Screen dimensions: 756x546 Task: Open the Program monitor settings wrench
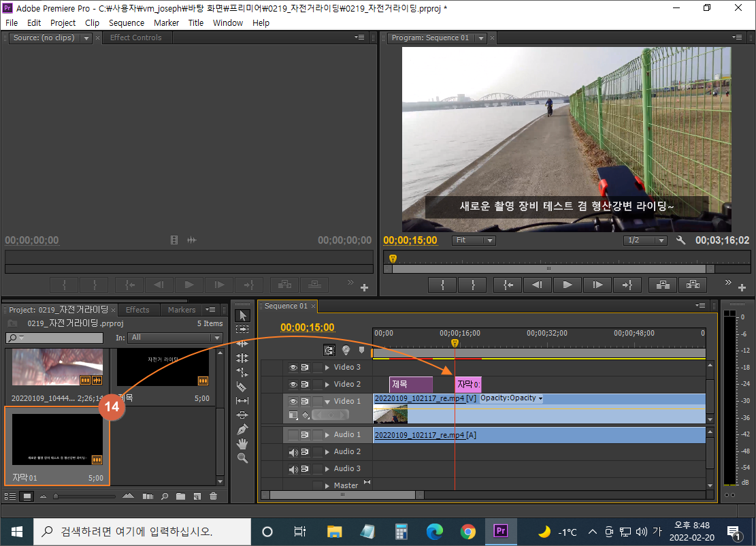pyautogui.click(x=680, y=240)
